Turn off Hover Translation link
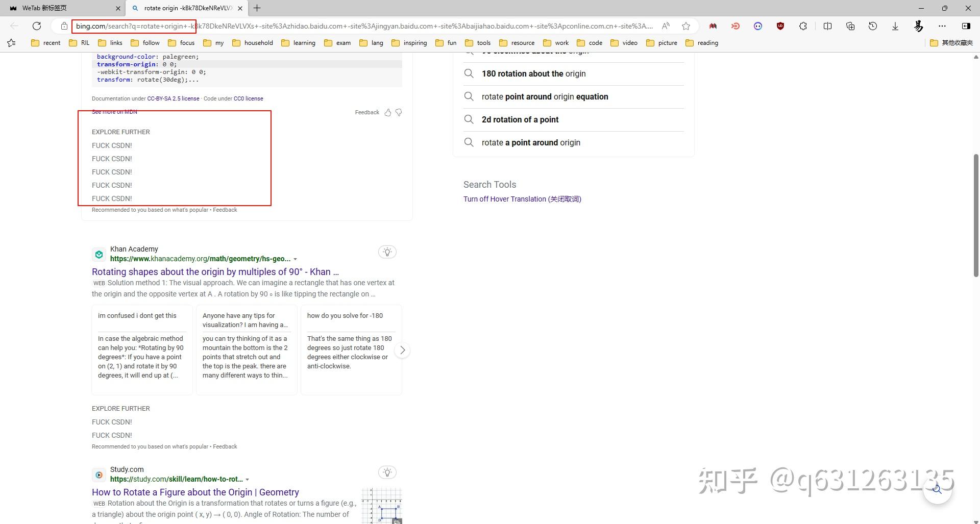Screen dimensions: 980x524 click(522, 199)
